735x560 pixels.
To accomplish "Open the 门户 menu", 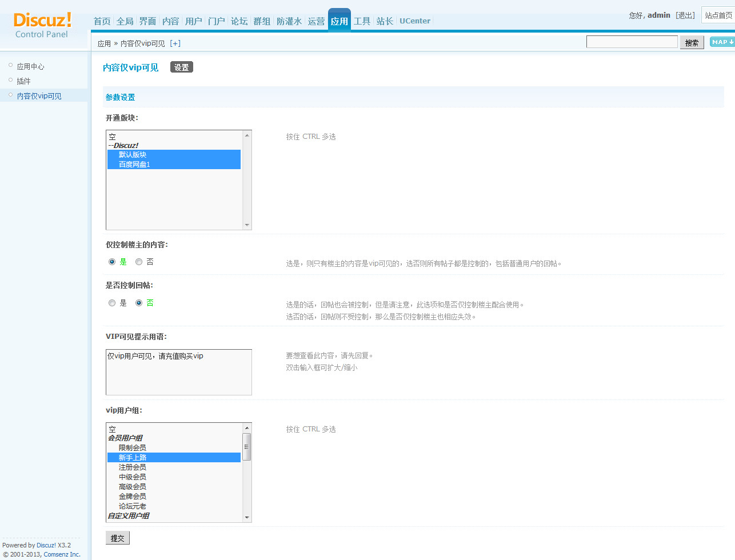I will 217,21.
